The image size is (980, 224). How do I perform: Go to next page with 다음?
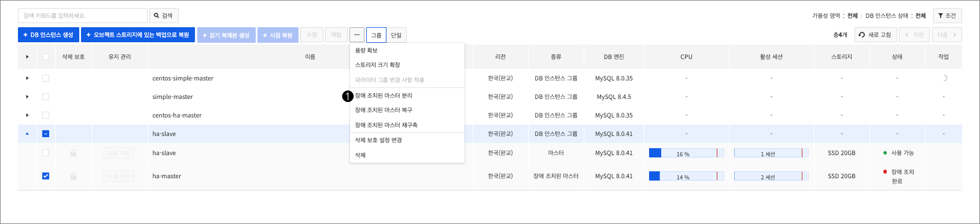coord(947,35)
